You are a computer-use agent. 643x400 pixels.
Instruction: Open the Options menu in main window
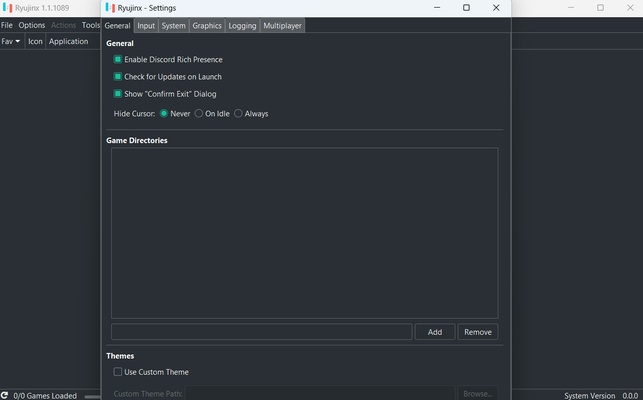(32, 25)
